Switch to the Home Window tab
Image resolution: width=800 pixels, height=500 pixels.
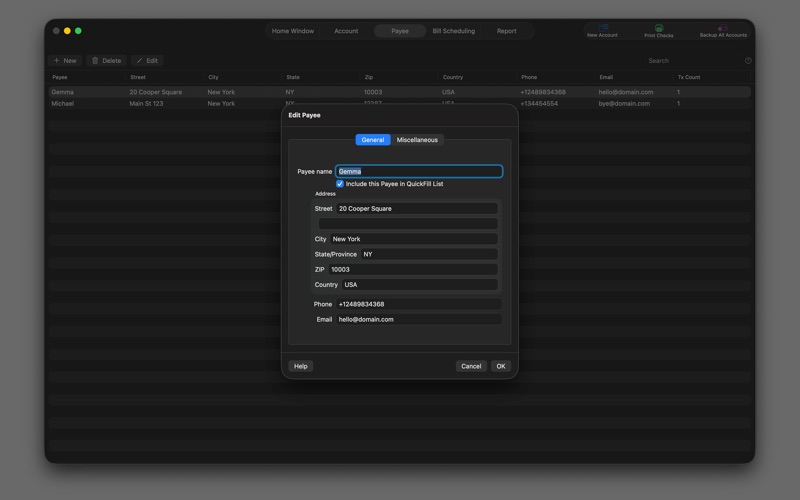point(293,31)
